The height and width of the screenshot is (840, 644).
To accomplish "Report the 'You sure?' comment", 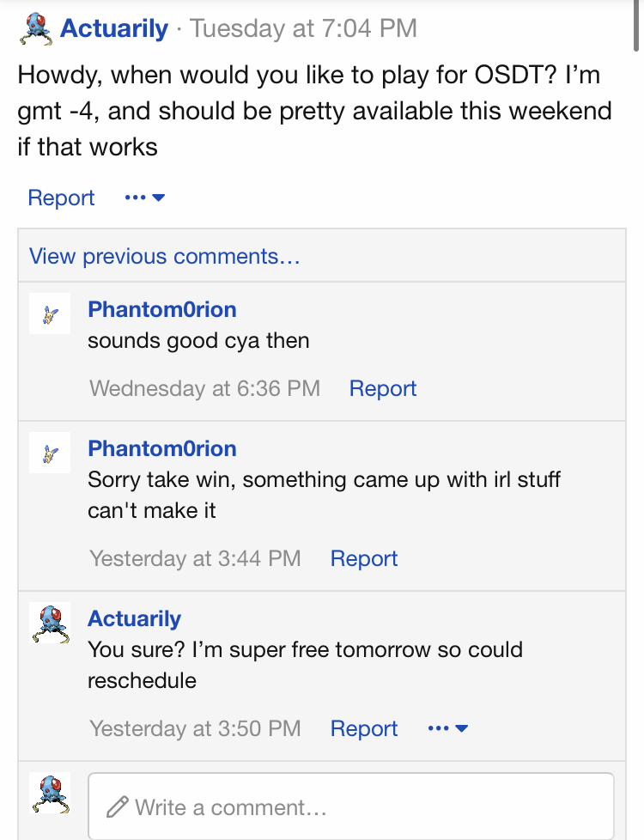I will point(364,728).
